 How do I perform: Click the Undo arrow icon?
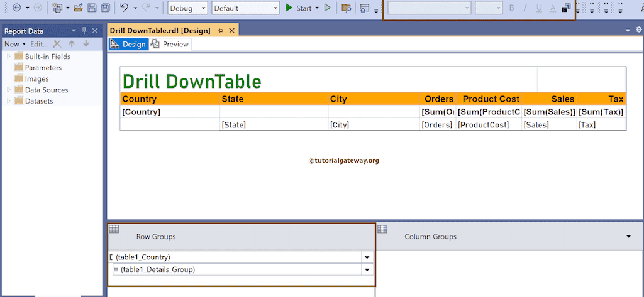pos(125,8)
